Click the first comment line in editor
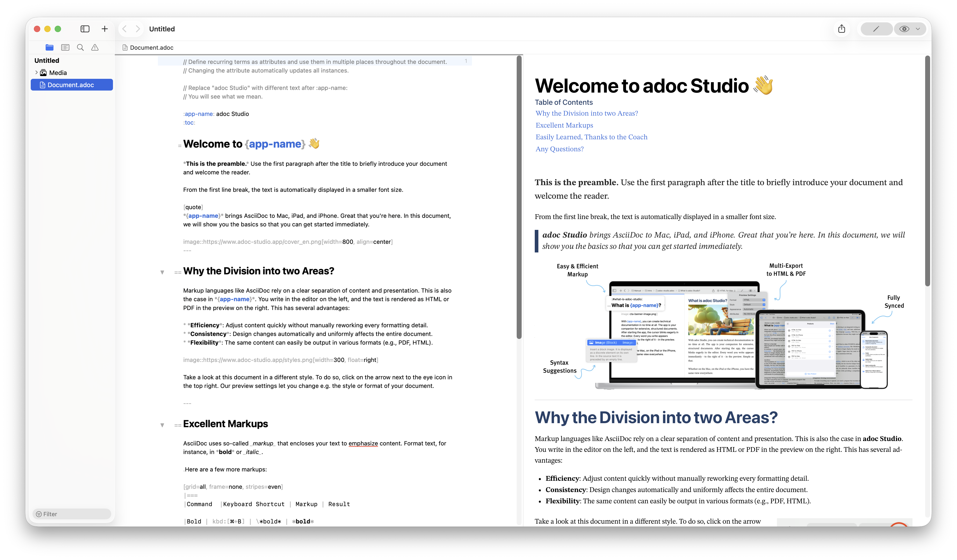Image resolution: width=957 pixels, height=560 pixels. tap(315, 62)
